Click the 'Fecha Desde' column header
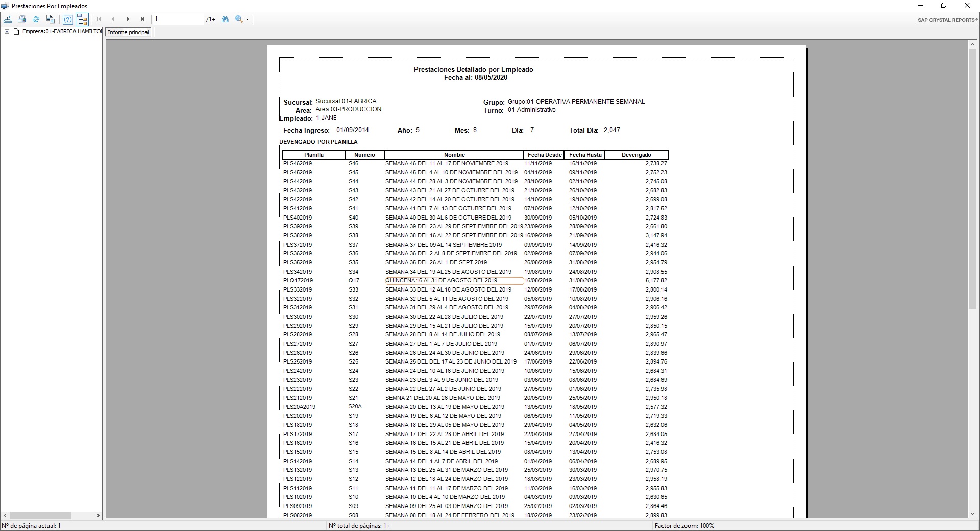The image size is (980, 531). pyautogui.click(x=545, y=155)
